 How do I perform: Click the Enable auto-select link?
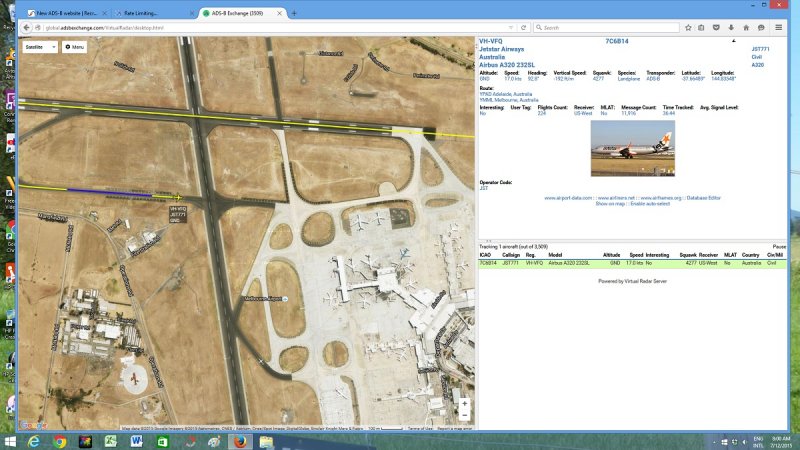(650, 204)
